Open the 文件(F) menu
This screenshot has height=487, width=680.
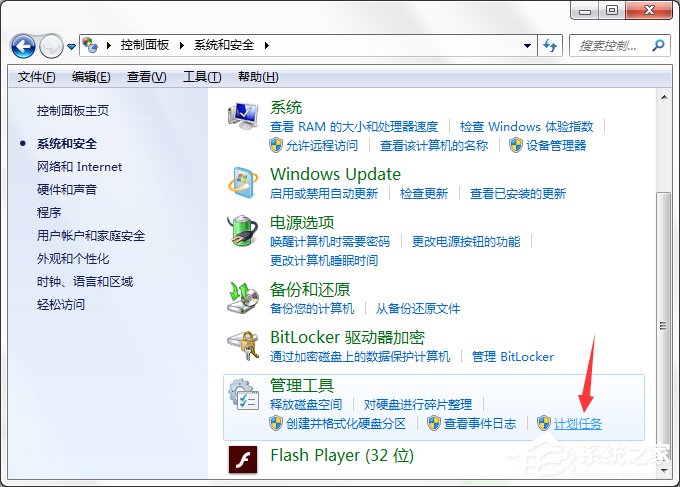pyautogui.click(x=37, y=77)
